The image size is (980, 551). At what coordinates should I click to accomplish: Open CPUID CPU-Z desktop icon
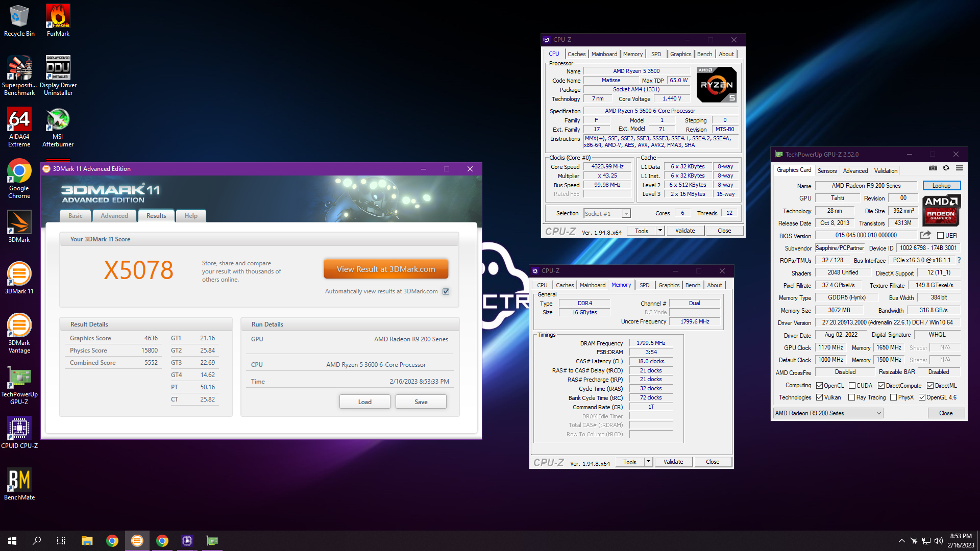[19, 432]
